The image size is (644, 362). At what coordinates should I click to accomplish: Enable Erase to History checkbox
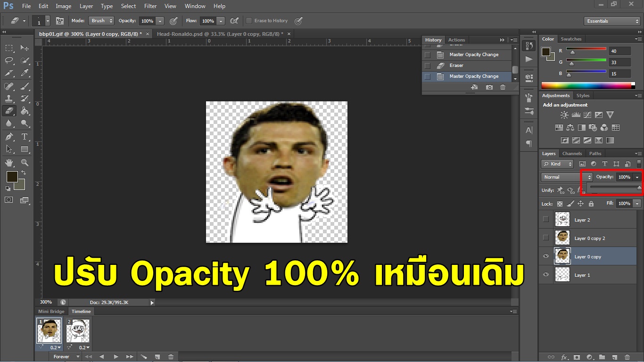249,21
